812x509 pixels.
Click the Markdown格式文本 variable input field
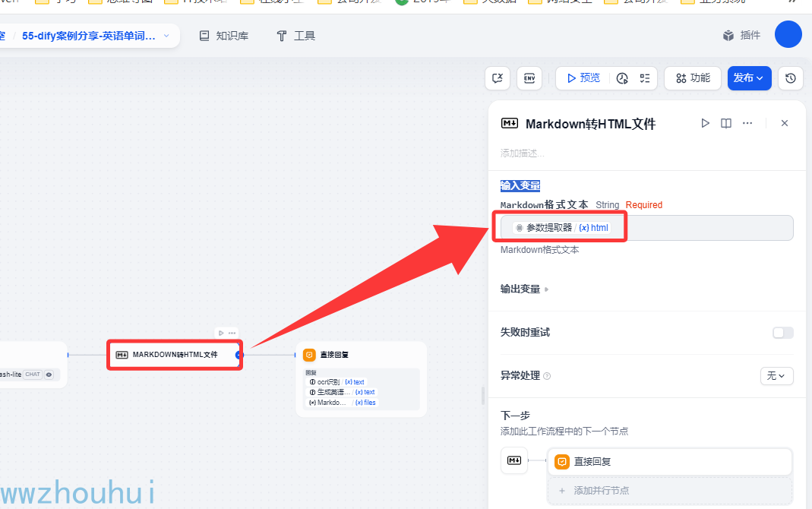coord(647,228)
